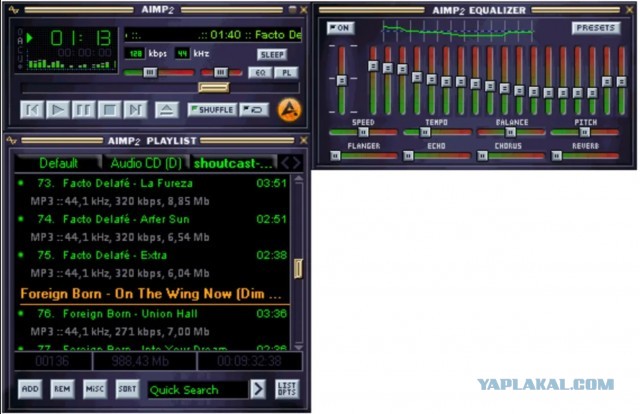Skip to the next track

[x=136, y=110]
